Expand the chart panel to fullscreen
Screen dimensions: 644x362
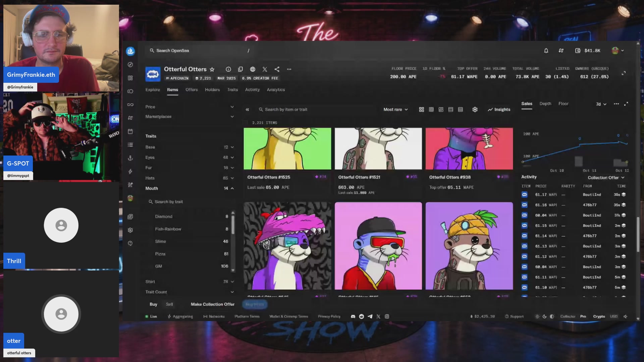626,104
